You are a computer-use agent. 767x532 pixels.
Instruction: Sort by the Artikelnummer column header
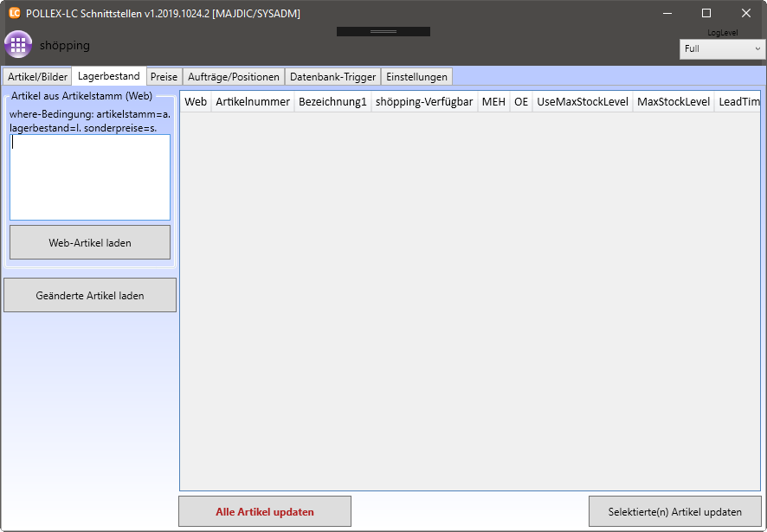(253, 102)
